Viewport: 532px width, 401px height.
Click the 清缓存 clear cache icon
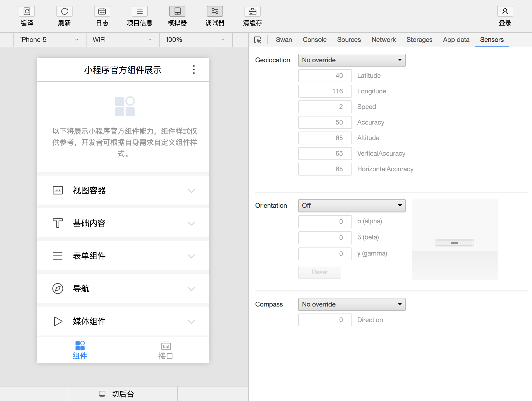point(253,11)
